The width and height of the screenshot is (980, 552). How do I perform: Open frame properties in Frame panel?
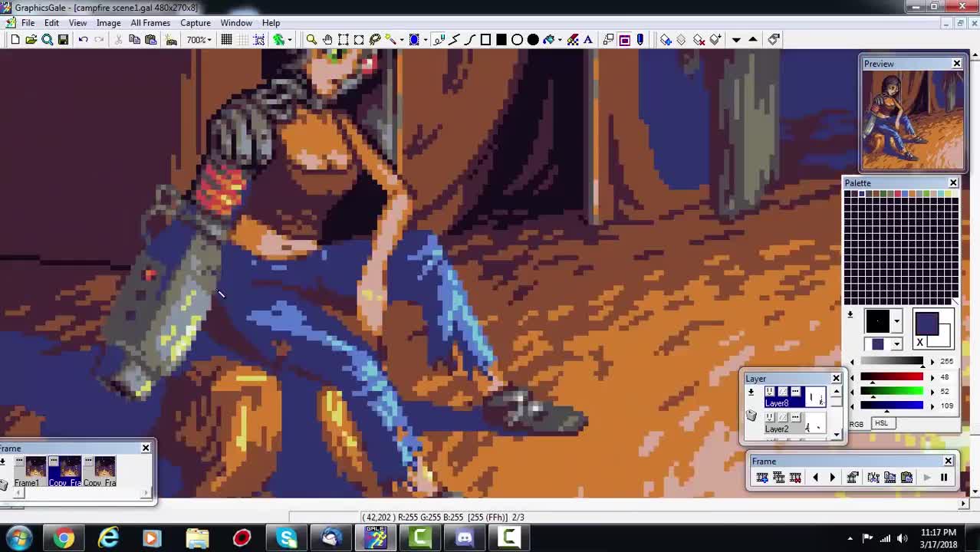click(852, 478)
